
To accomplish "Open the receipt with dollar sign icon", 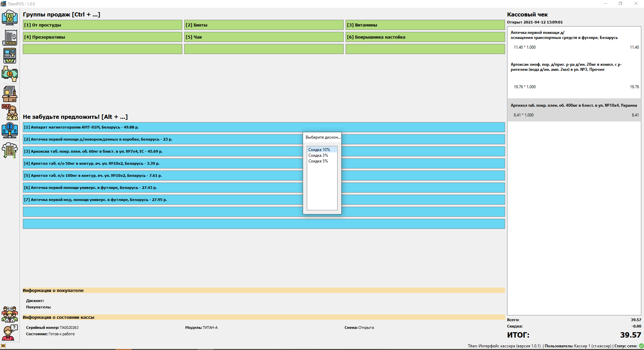I will [x=10, y=37].
